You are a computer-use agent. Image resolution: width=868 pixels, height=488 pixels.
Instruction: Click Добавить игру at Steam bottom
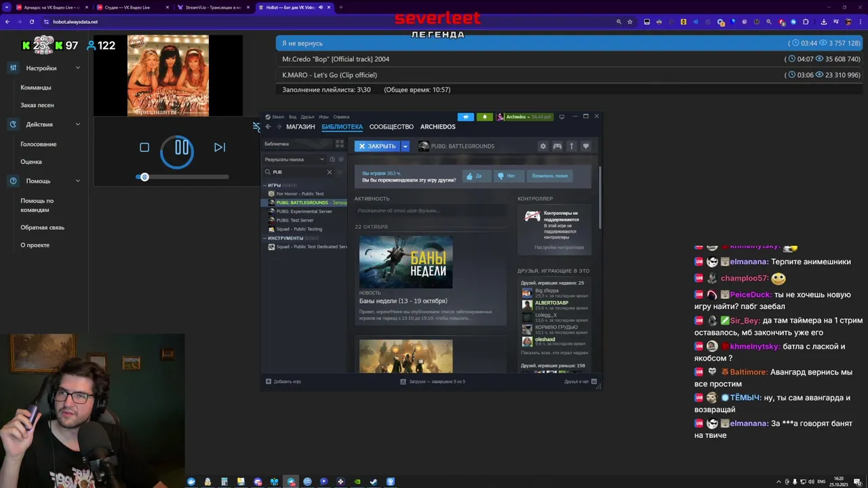(283, 382)
